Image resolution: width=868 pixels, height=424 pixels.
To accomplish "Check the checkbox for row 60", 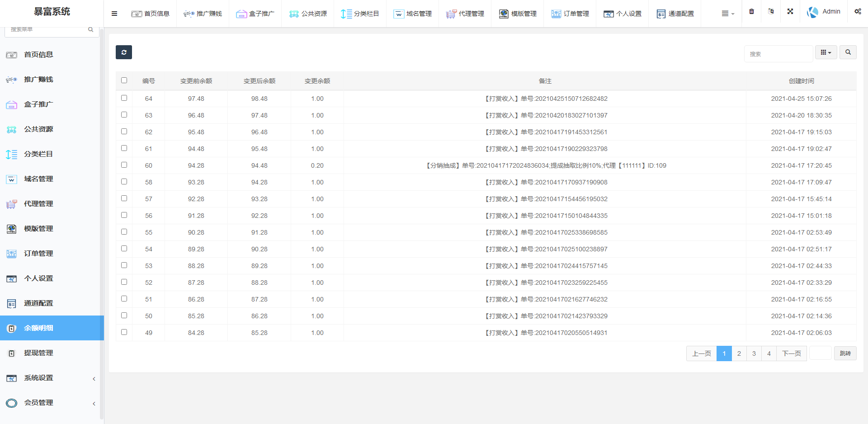I will pos(124,165).
